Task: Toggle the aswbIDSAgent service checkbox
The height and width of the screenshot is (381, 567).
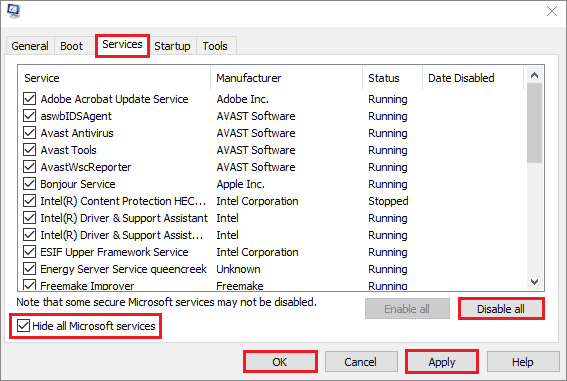Action: [29, 116]
